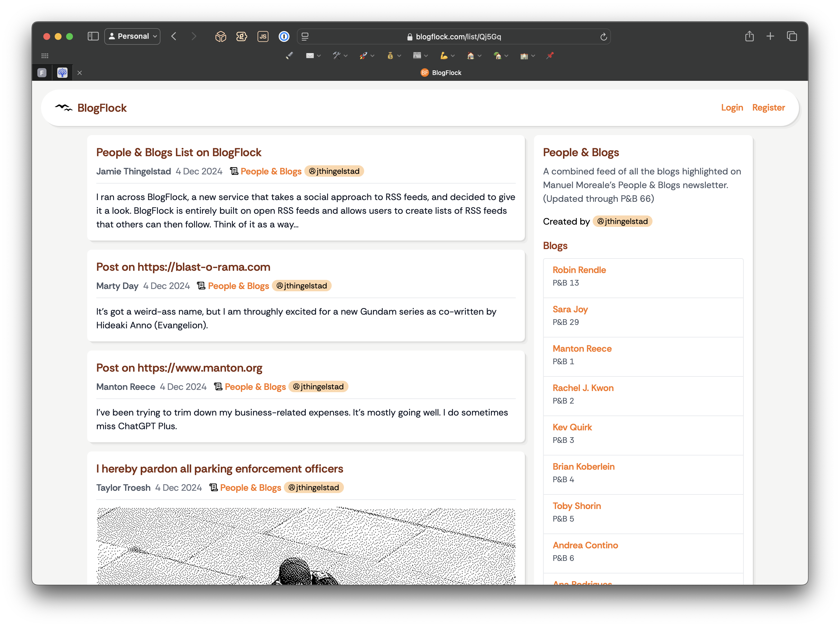The image size is (840, 627).
Task: Go to BlogFlock home via site title
Action: (102, 108)
